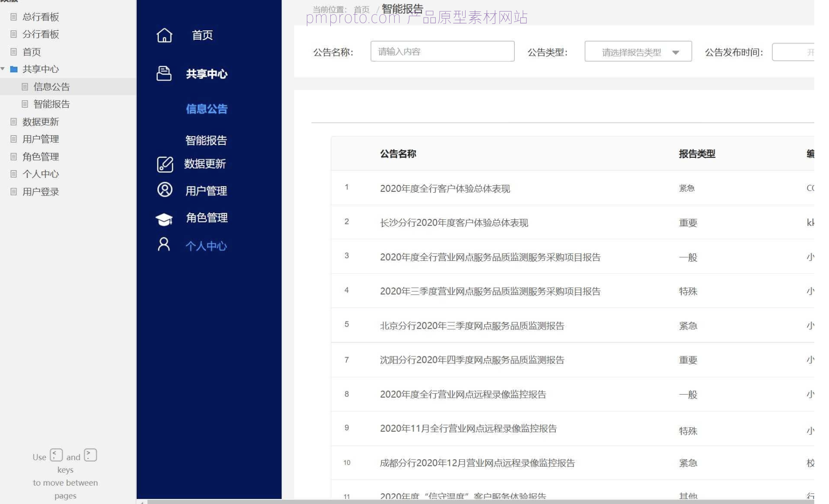Go to 首页 in blue navigation menu
The image size is (829, 504).
pos(202,35)
